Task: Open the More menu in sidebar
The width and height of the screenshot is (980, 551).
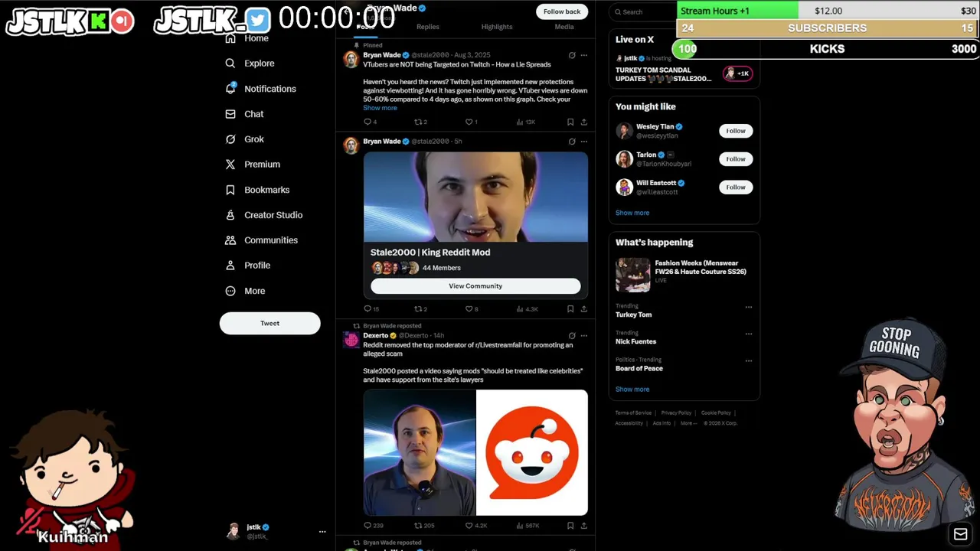Action: [x=245, y=291]
